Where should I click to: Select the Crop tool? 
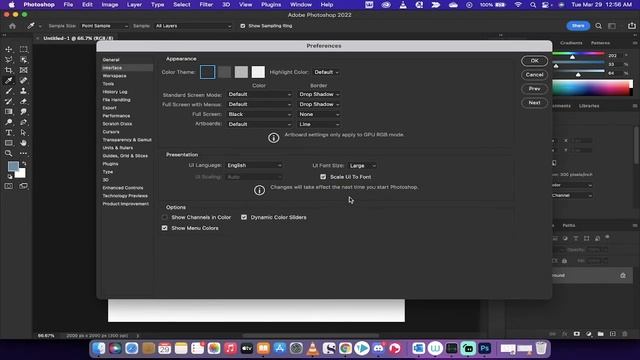pos(9,70)
